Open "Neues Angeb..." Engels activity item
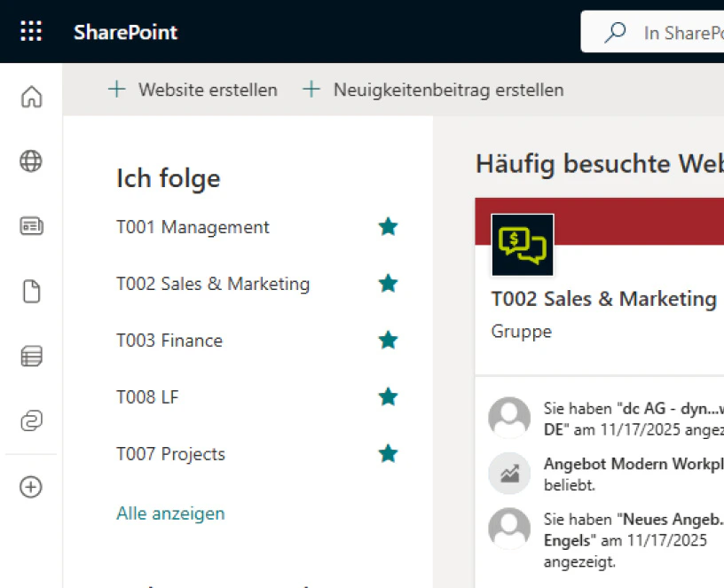Screen dimensions: 724x588 tap(633, 540)
